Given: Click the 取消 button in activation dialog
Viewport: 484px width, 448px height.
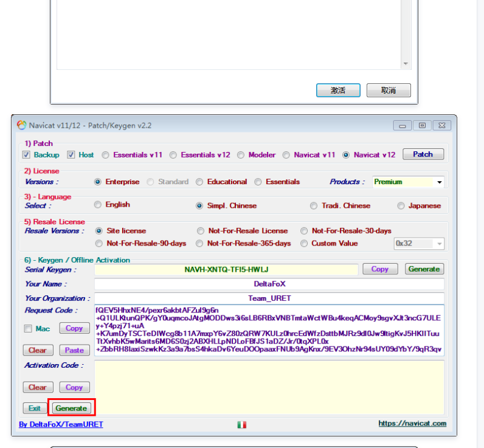Looking at the screenshot, I should (x=389, y=91).
